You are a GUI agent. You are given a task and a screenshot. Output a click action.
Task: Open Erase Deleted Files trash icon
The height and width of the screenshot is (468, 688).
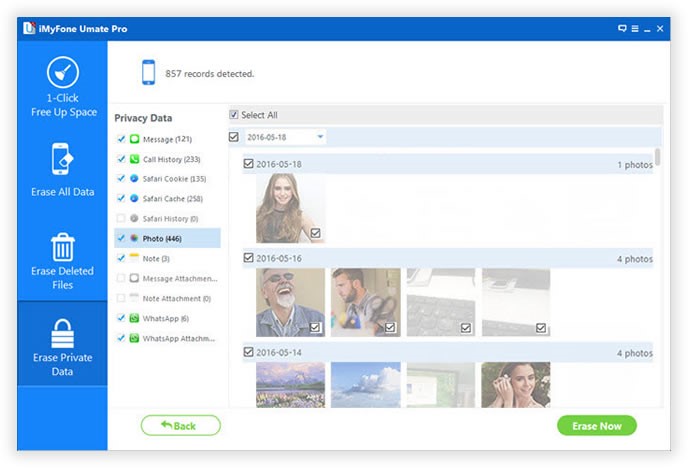coord(63,246)
